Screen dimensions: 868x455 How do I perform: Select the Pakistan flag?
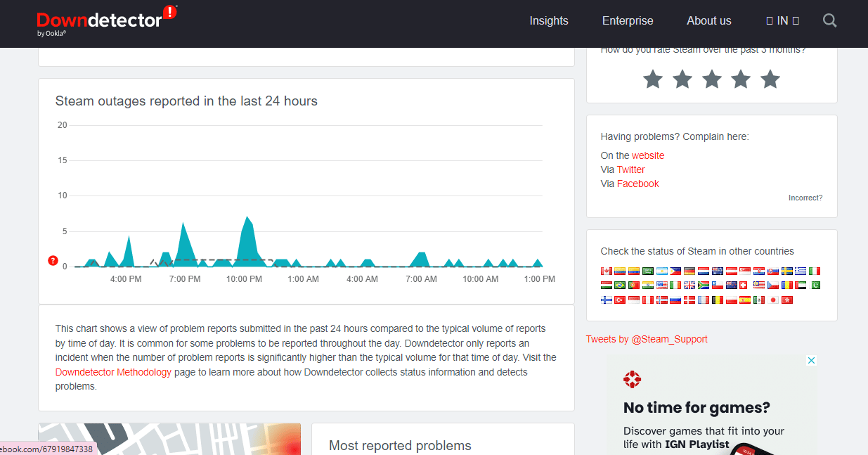click(x=815, y=286)
